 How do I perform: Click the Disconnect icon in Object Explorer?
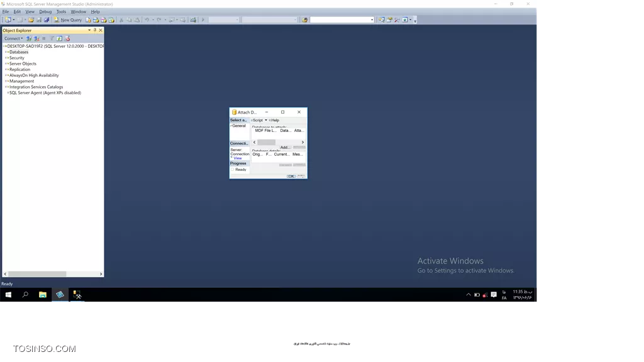(x=36, y=38)
